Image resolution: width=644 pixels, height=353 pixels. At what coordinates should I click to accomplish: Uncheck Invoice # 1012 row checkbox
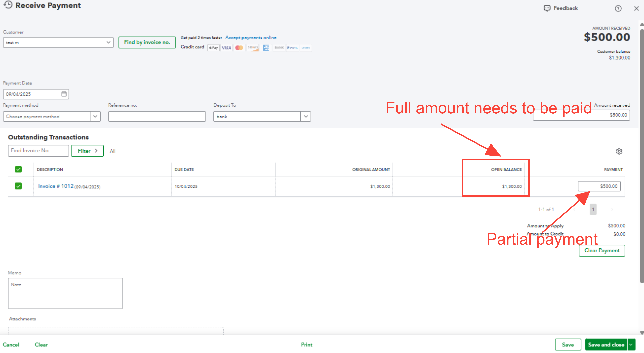click(18, 186)
